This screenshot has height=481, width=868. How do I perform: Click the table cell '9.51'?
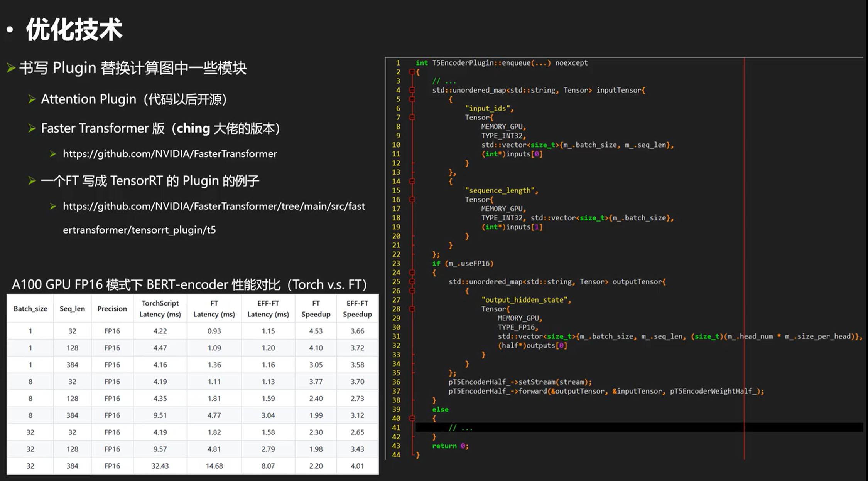pyautogui.click(x=160, y=415)
